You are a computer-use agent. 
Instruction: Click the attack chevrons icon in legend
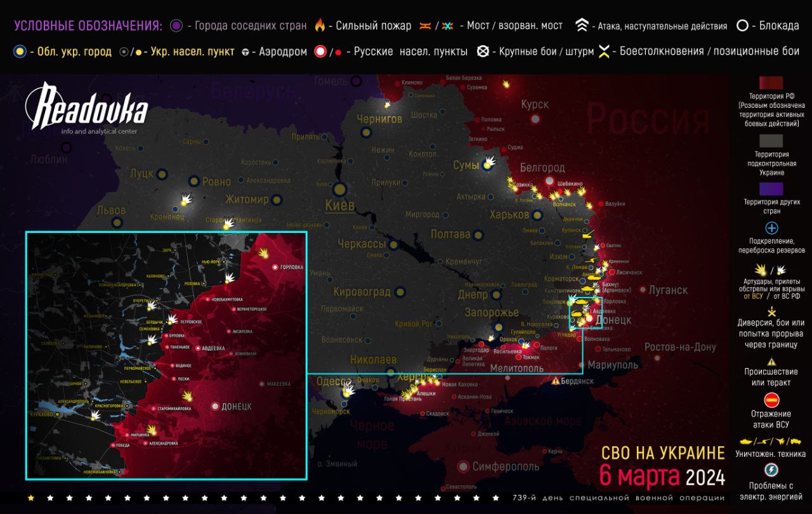click(581, 26)
